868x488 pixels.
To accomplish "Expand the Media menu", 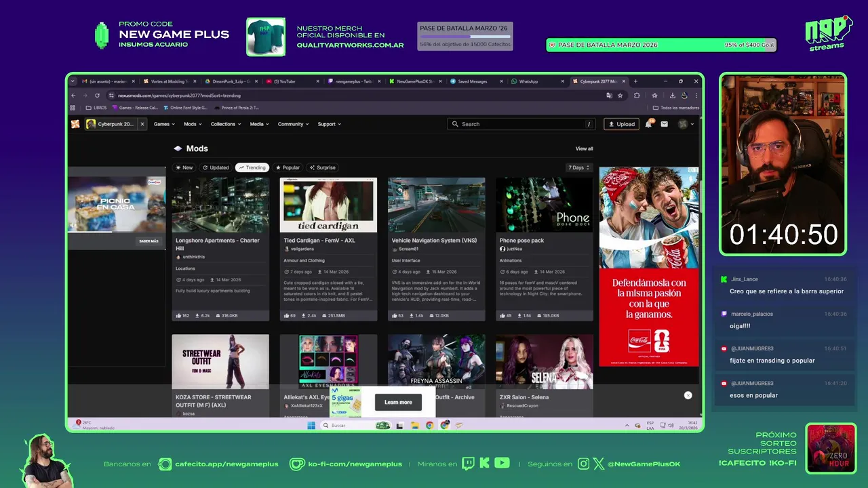I will pyautogui.click(x=259, y=124).
